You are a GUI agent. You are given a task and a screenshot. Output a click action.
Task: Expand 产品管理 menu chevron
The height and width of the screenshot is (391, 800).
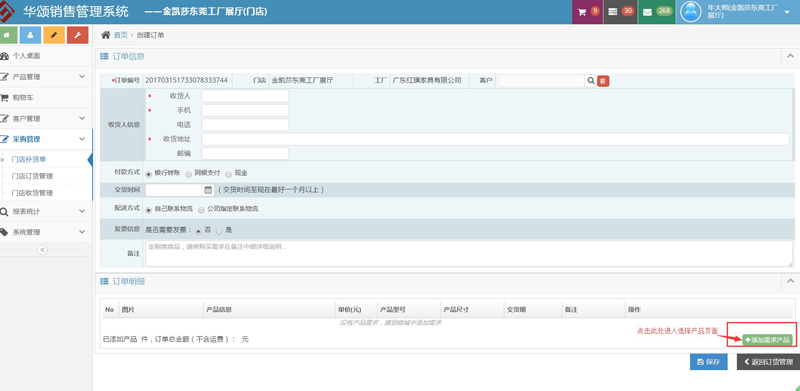[x=82, y=77]
